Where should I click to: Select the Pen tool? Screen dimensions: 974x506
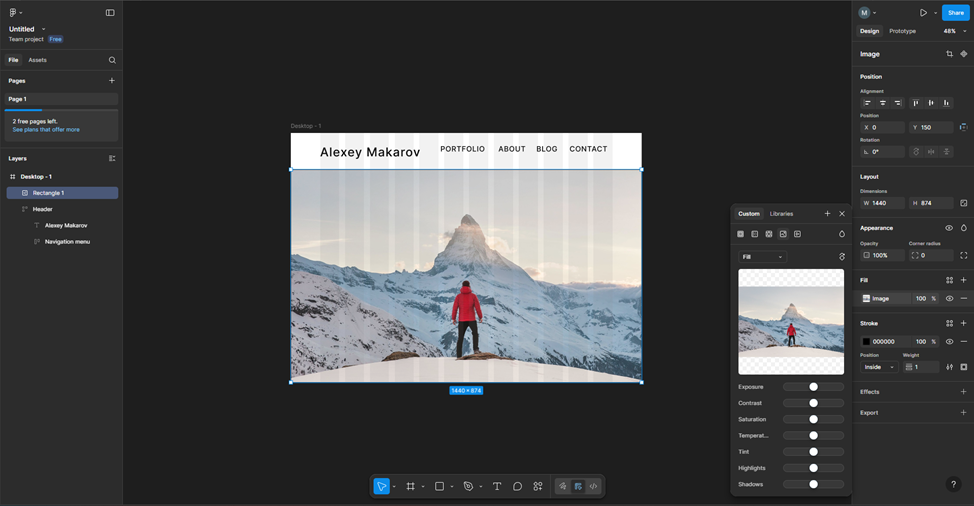click(468, 486)
